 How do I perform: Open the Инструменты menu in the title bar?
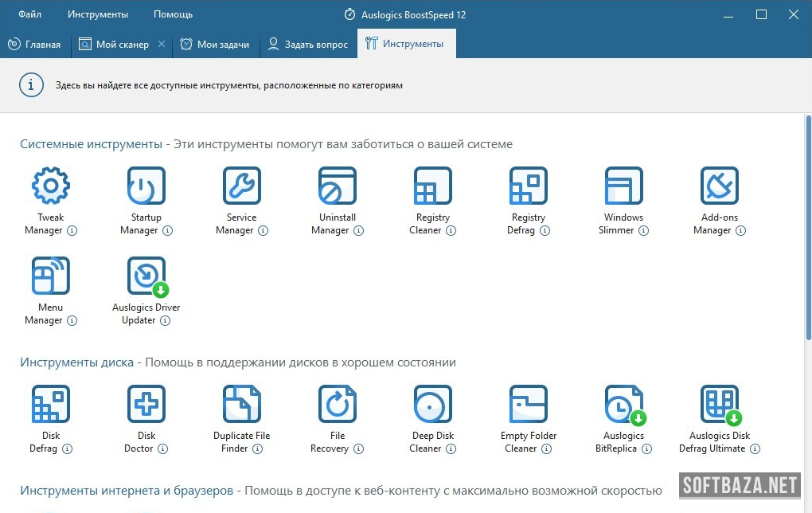tap(98, 14)
